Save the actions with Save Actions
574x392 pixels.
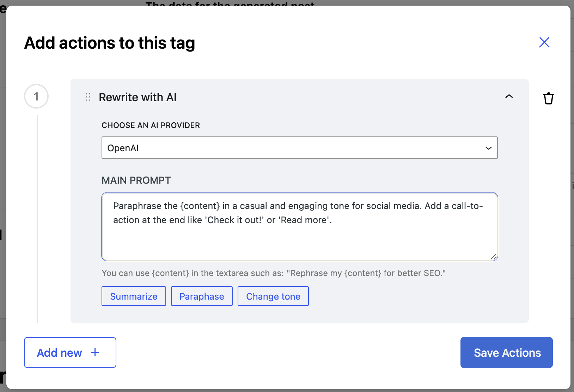click(x=506, y=353)
